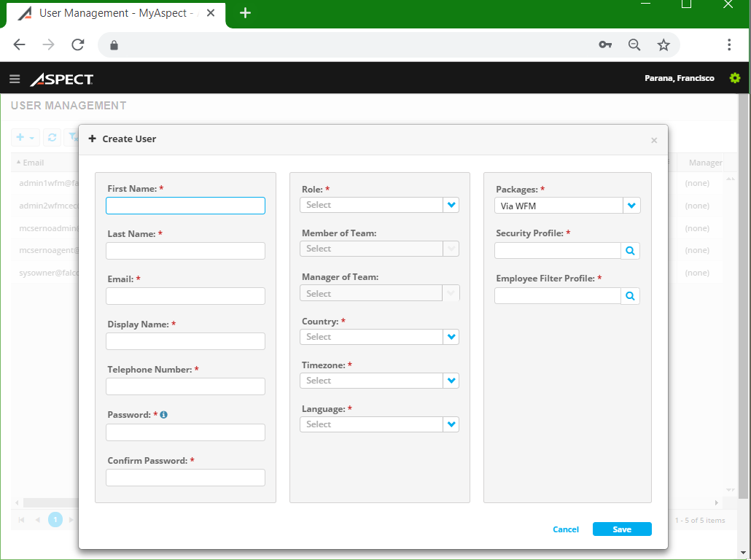This screenshot has width=751, height=560.
Task: Change the Packages selection from Via WFM
Action: pos(631,205)
